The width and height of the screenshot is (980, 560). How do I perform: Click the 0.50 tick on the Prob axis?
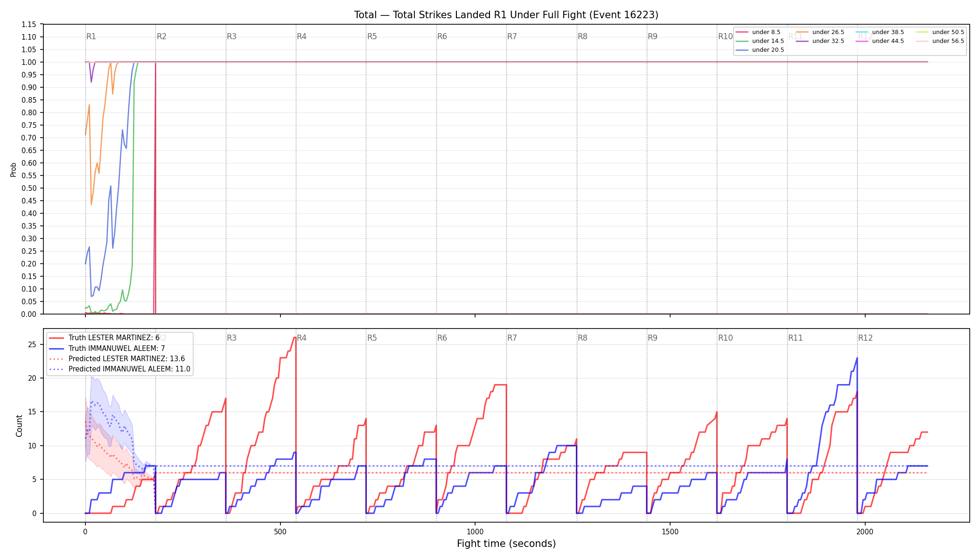(x=29, y=188)
